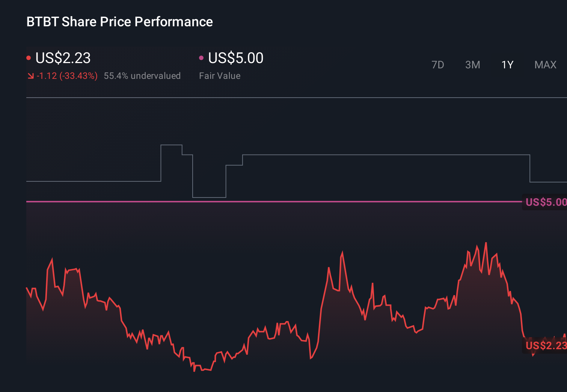Click the downward trend arrow icon
Screen dimensions: 567x392
[30, 75]
